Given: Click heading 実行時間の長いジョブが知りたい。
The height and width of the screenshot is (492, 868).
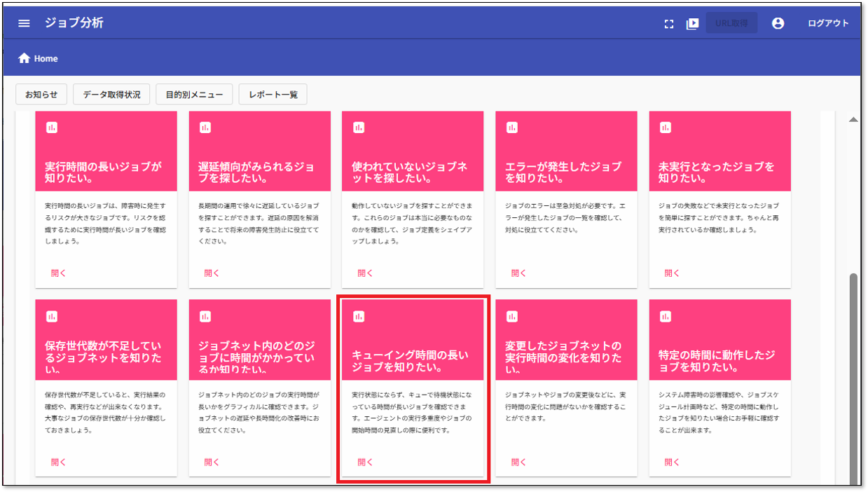Looking at the screenshot, I should point(103,172).
